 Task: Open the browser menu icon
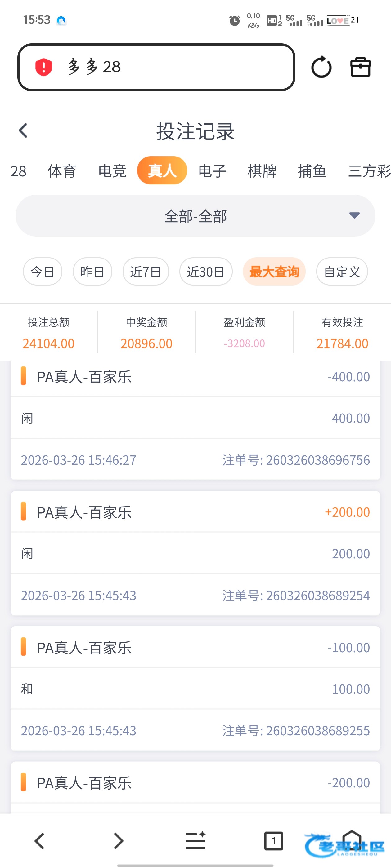pos(196,841)
